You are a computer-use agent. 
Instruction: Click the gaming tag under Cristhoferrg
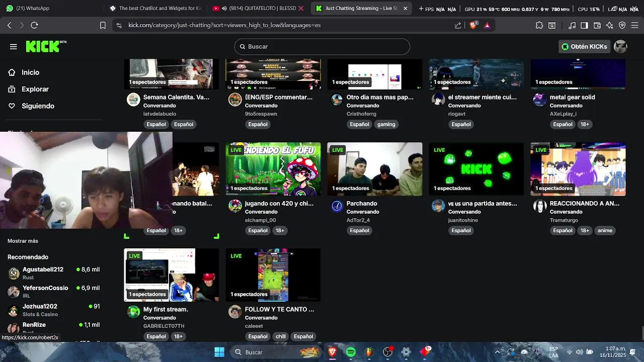click(x=386, y=124)
